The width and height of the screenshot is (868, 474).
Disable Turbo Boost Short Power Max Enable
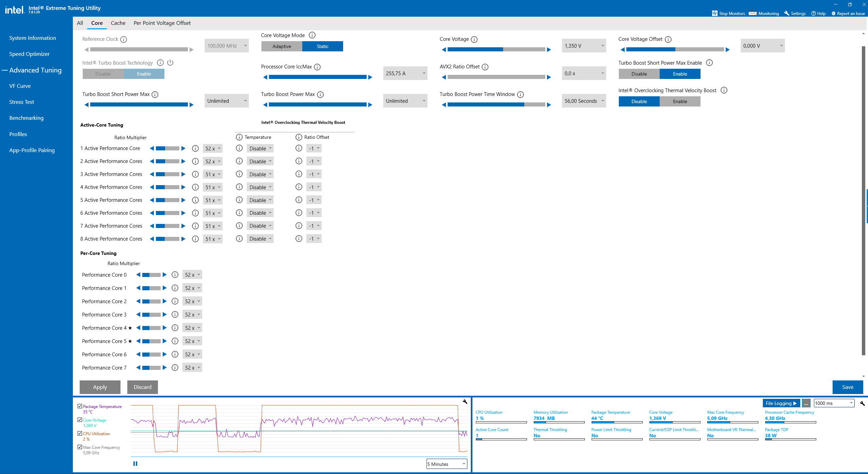click(639, 74)
